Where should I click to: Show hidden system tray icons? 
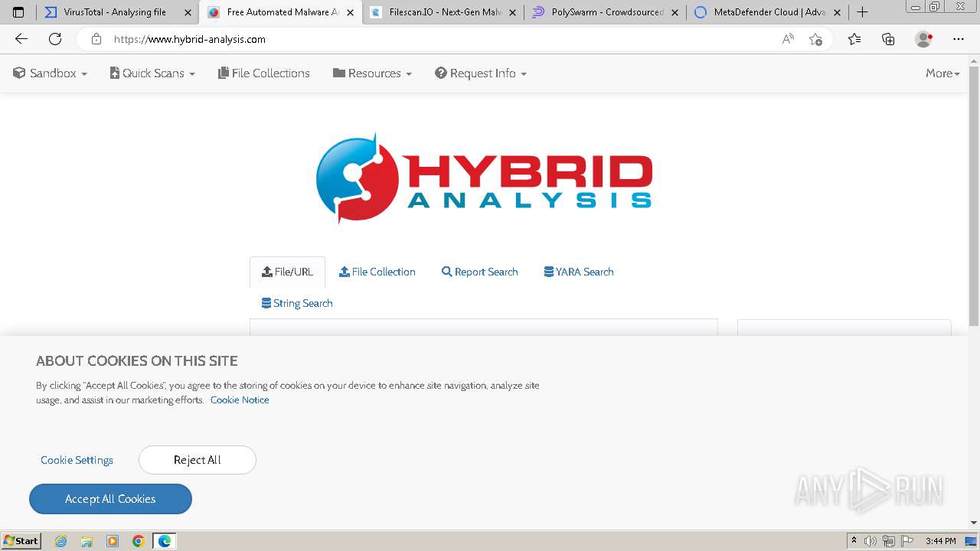[854, 541]
